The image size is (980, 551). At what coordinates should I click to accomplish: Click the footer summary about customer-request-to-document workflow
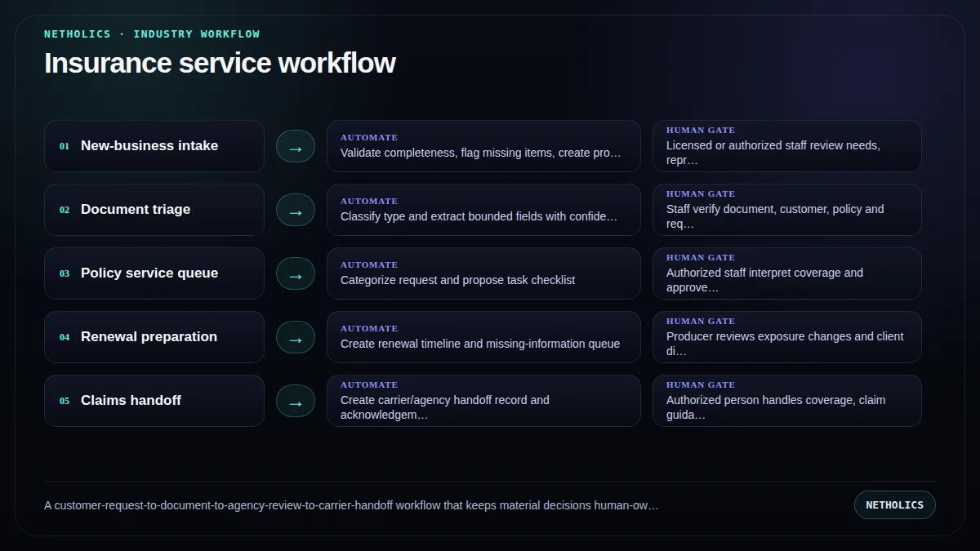point(351,505)
